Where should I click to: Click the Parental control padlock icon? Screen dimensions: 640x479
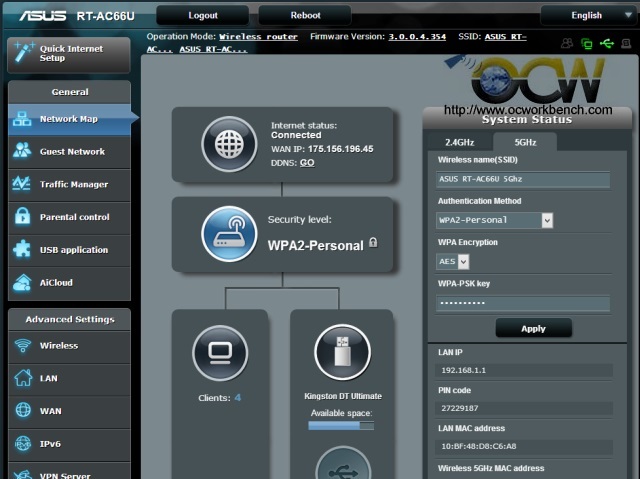pos(22,216)
